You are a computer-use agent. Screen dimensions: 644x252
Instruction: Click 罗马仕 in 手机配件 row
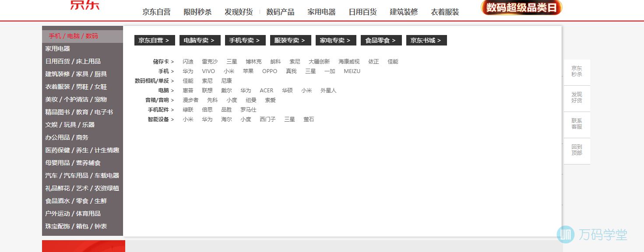click(248, 110)
